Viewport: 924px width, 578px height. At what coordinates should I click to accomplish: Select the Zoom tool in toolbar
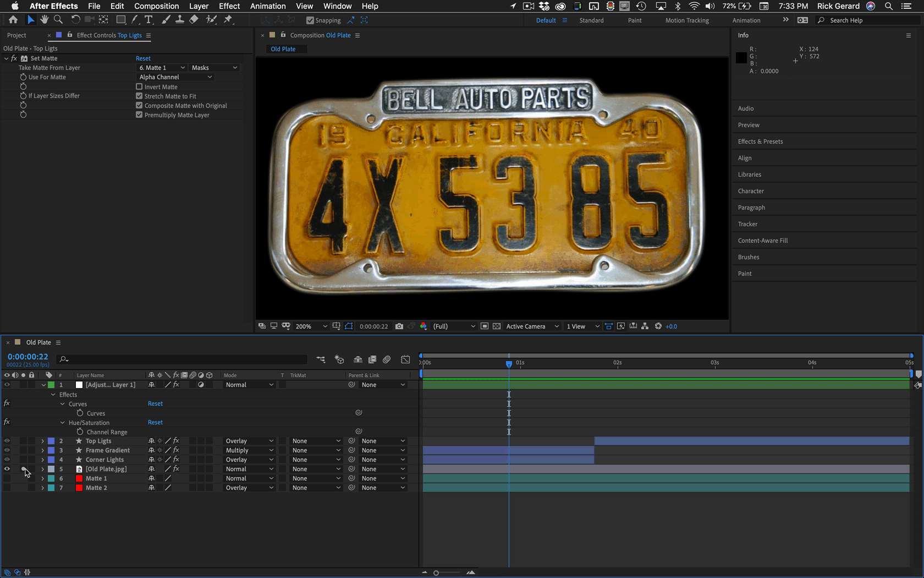coord(58,20)
